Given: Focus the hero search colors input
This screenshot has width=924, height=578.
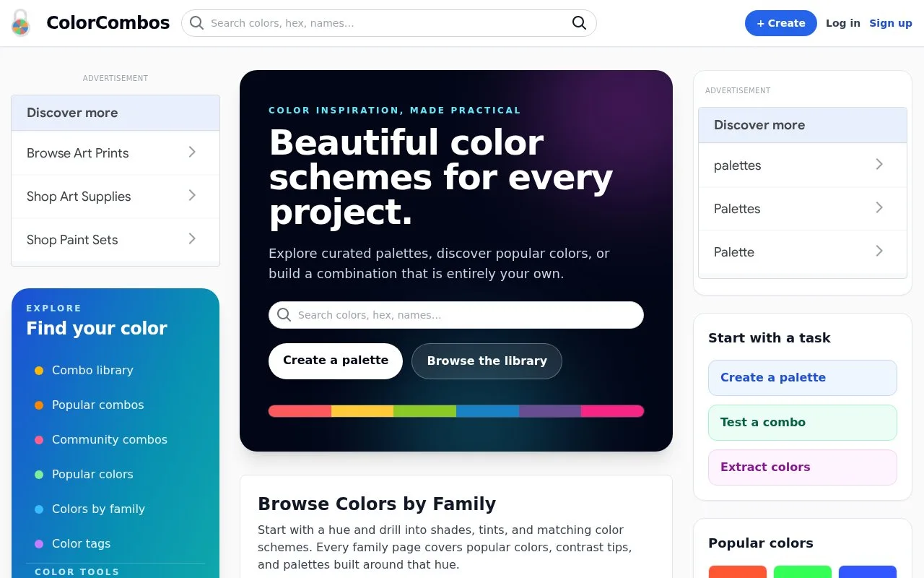Looking at the screenshot, I should tap(456, 315).
